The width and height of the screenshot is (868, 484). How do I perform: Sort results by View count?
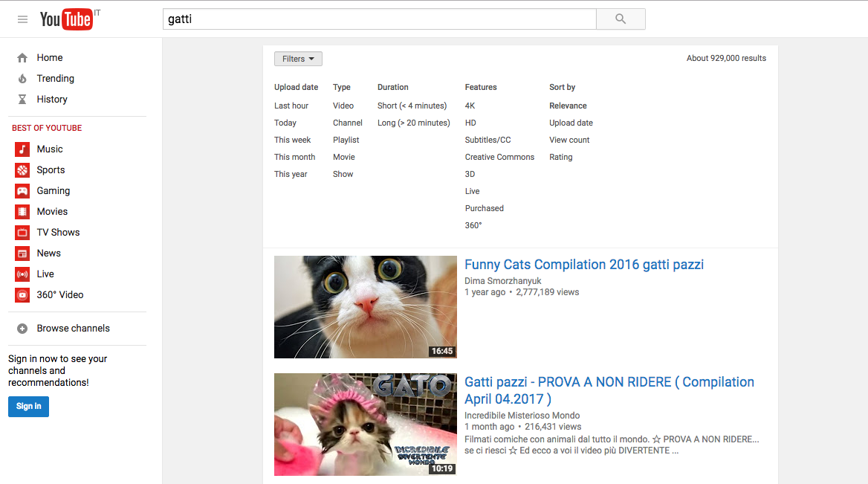click(569, 140)
